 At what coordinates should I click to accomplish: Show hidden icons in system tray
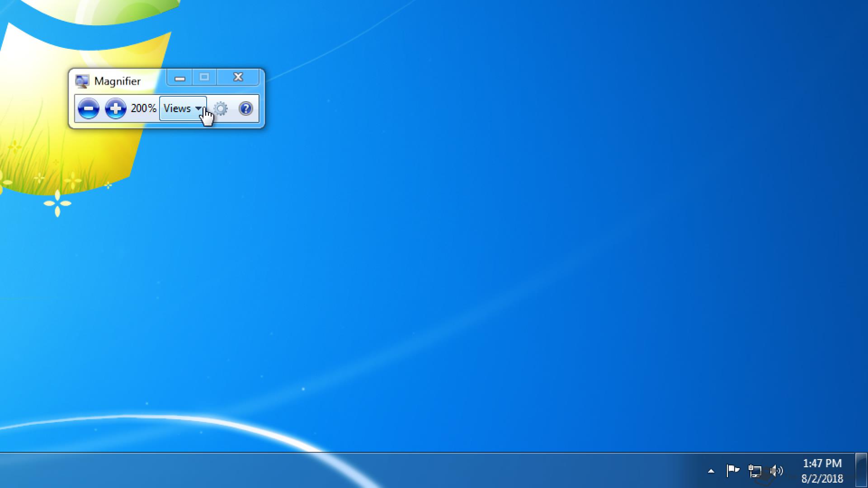point(711,471)
